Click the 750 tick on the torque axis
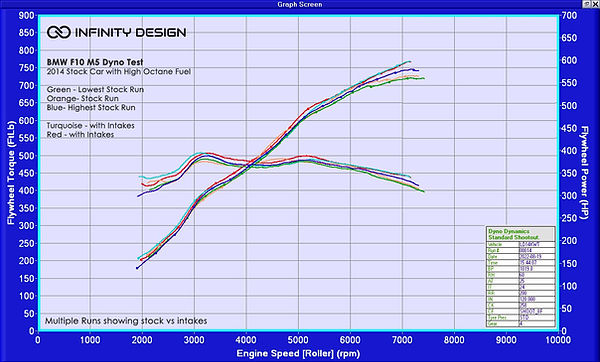 click(26, 68)
